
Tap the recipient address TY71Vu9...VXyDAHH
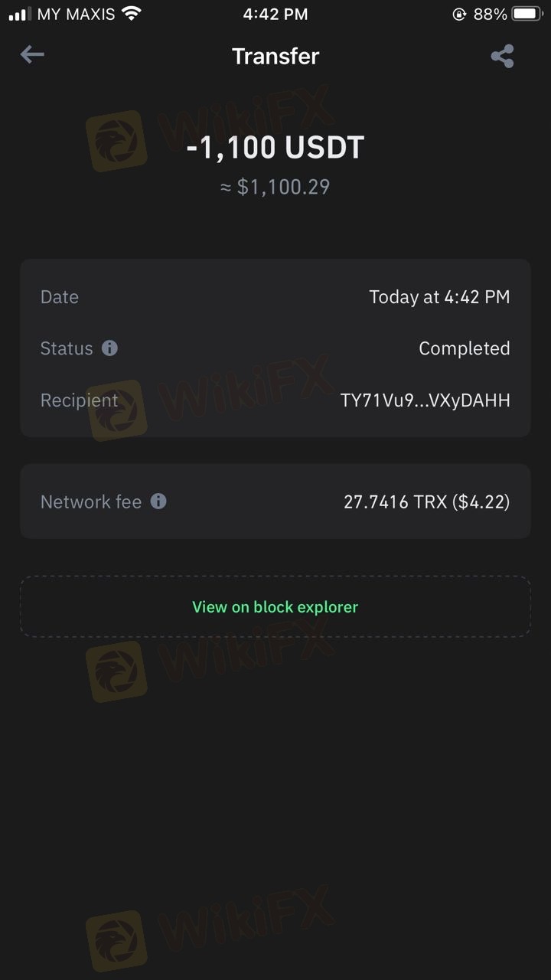coord(425,400)
